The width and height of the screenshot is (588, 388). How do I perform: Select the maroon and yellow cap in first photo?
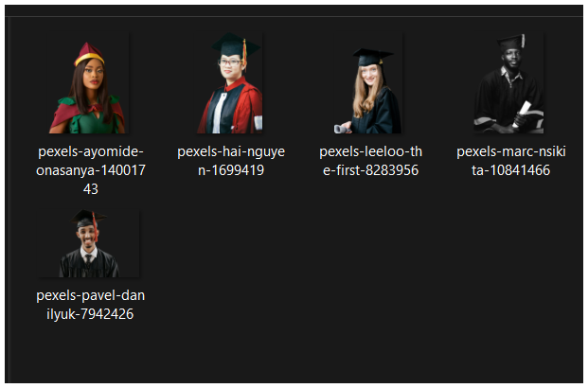pyautogui.click(x=89, y=54)
